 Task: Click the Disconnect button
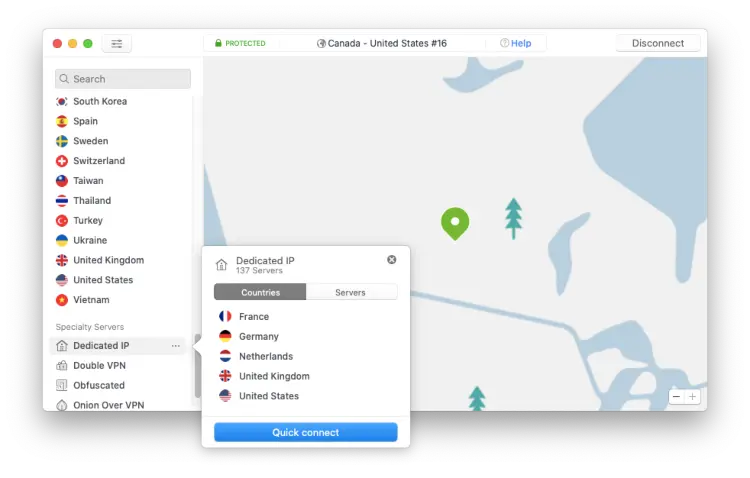[x=658, y=43]
